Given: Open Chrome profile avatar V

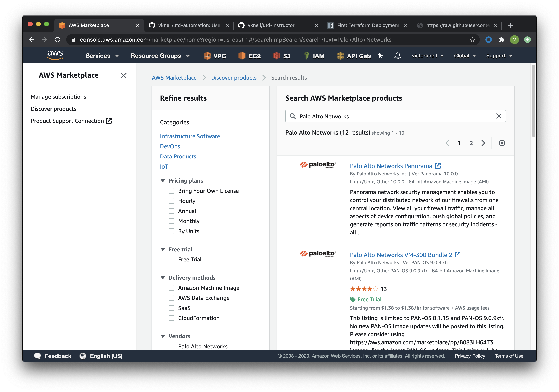Looking at the screenshot, I should 515,40.
